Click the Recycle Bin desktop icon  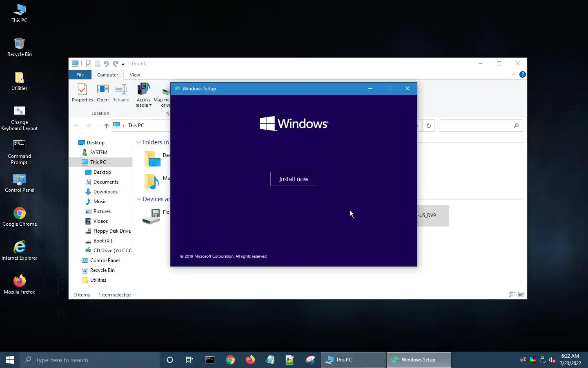pyautogui.click(x=19, y=47)
